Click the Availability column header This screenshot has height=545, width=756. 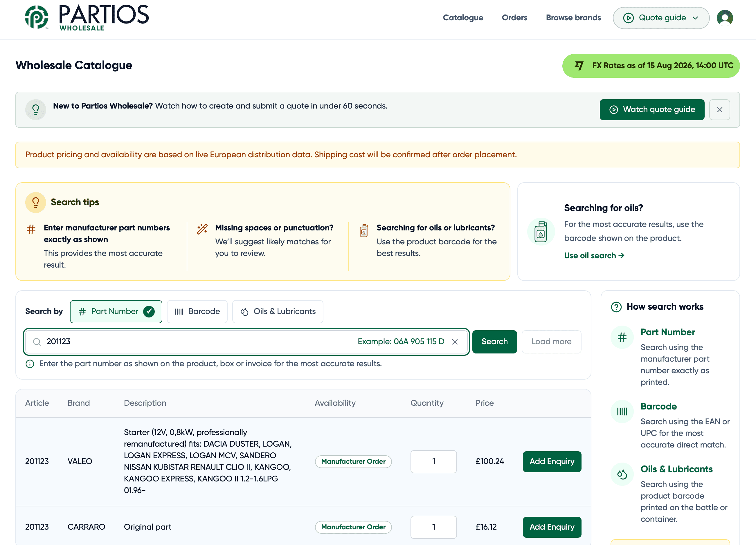[x=335, y=403]
